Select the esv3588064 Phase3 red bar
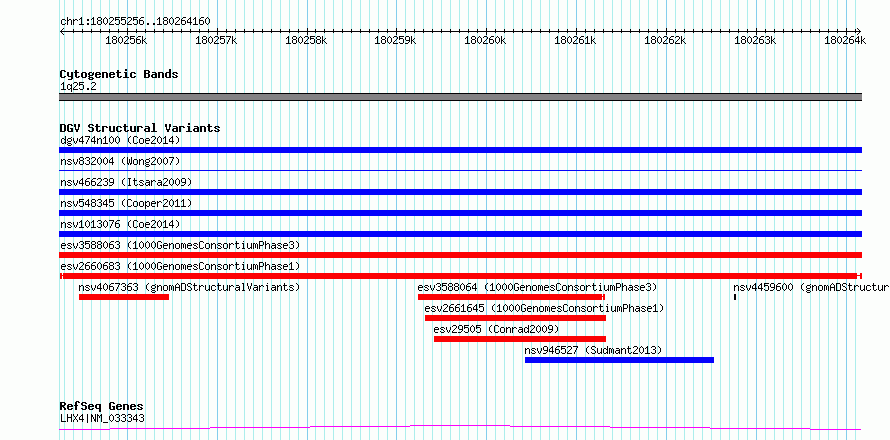The height and width of the screenshot is (440, 890). click(511, 297)
